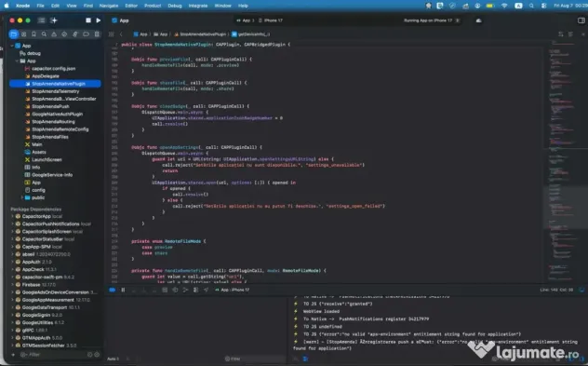Open the Issue navigator warning icon

click(54, 34)
